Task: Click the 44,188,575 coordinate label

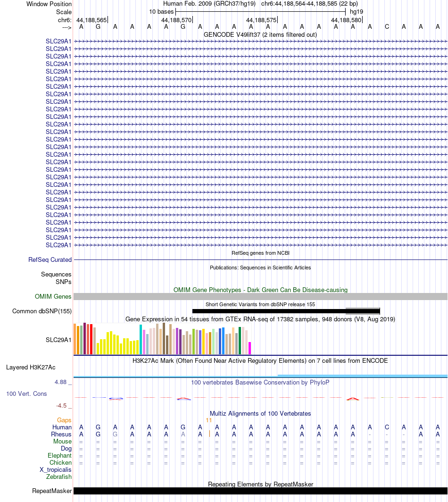Action: coord(261,20)
